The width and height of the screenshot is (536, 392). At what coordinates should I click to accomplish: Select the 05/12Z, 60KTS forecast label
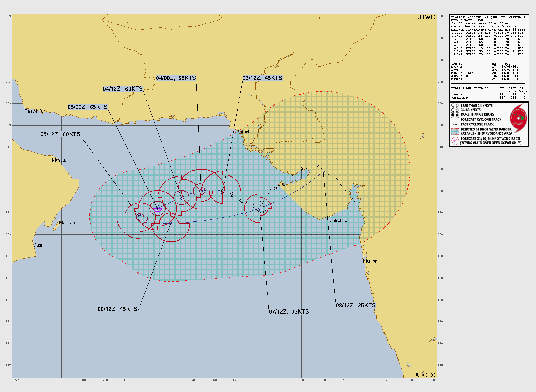tap(60, 134)
